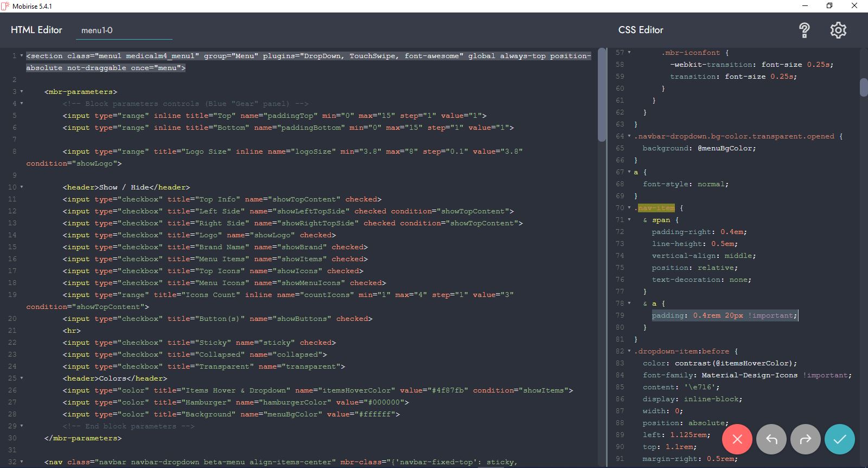Open the settings gear icon
Viewport: 868px width, 468px height.
[838, 30]
